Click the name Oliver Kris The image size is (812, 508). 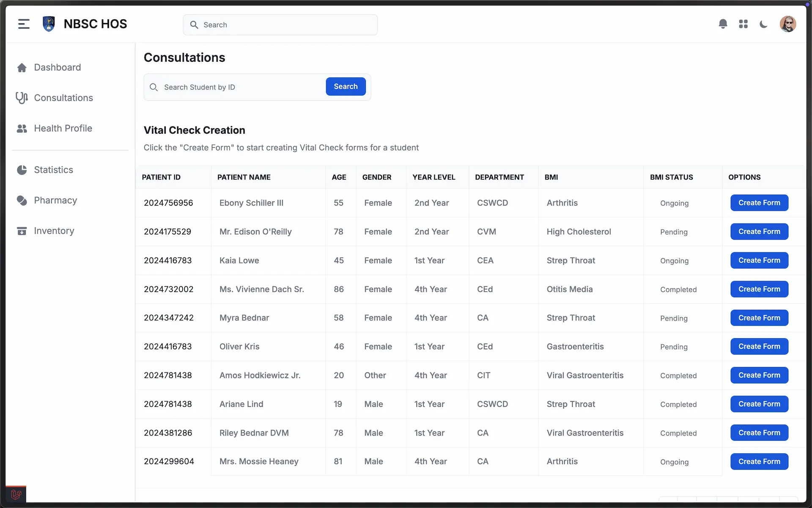(x=239, y=347)
